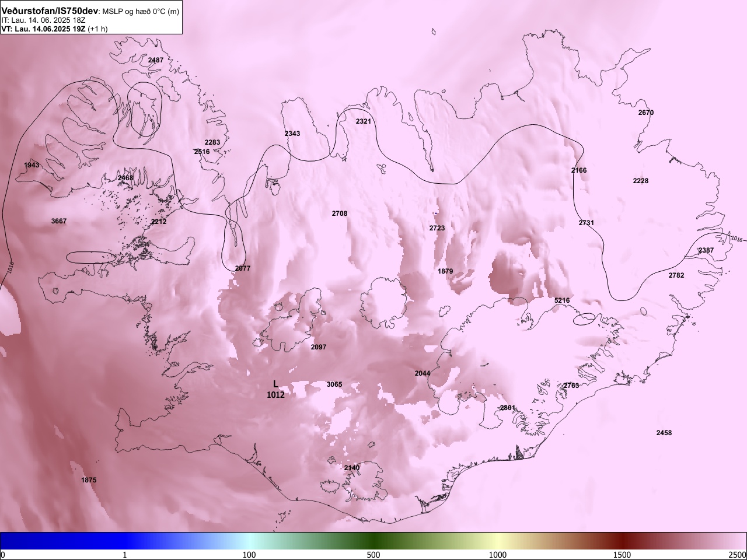Click the 2212 height label

[x=159, y=222]
